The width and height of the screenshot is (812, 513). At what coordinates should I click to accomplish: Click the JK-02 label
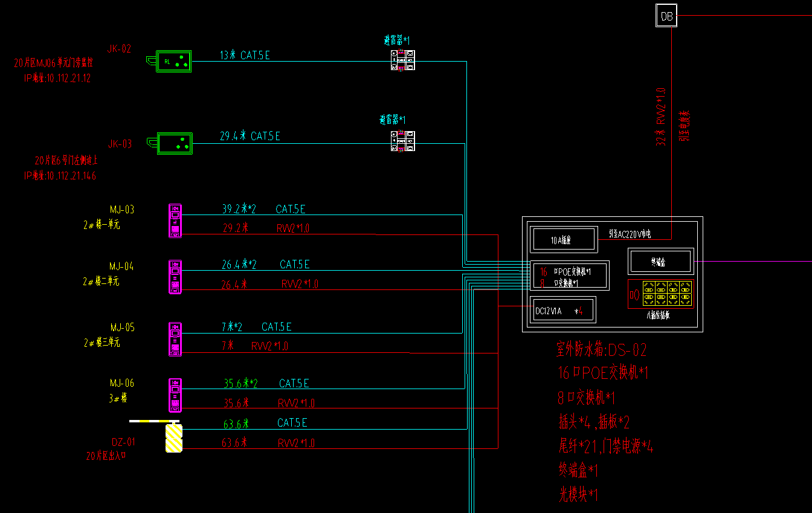pos(119,49)
